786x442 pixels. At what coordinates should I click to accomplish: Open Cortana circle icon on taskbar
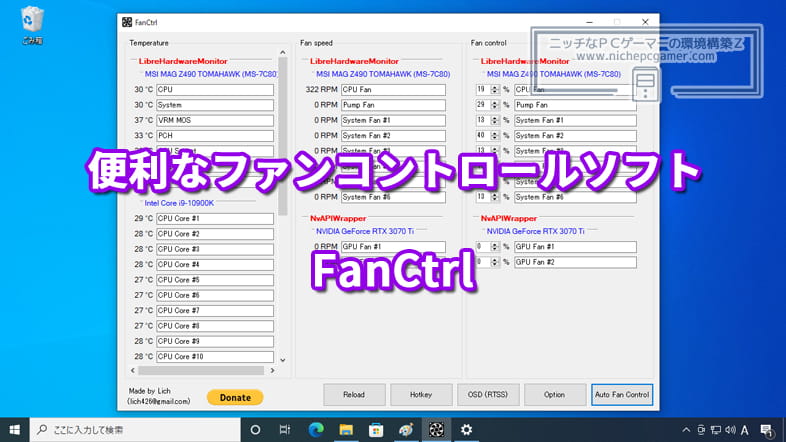[x=255, y=429]
